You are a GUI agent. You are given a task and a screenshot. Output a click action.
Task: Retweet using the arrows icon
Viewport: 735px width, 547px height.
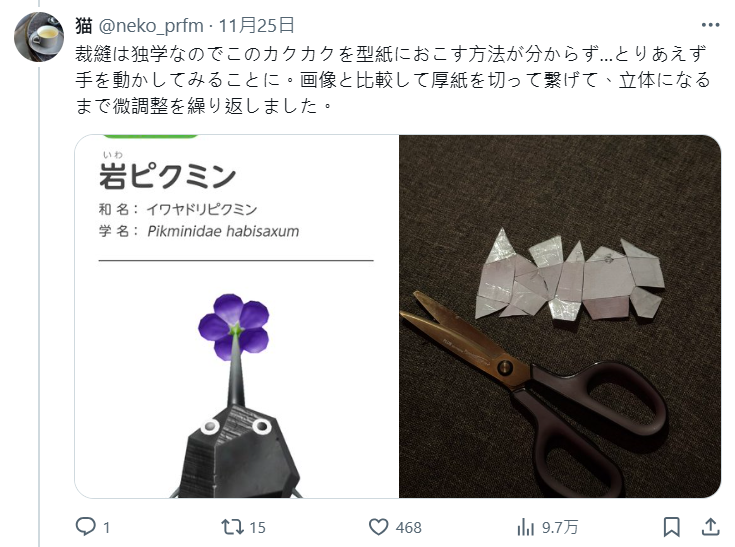click(232, 527)
